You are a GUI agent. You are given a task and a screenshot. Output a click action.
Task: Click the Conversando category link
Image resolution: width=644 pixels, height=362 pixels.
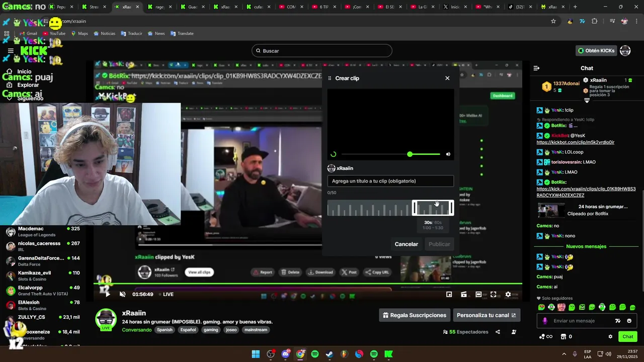tap(136, 330)
